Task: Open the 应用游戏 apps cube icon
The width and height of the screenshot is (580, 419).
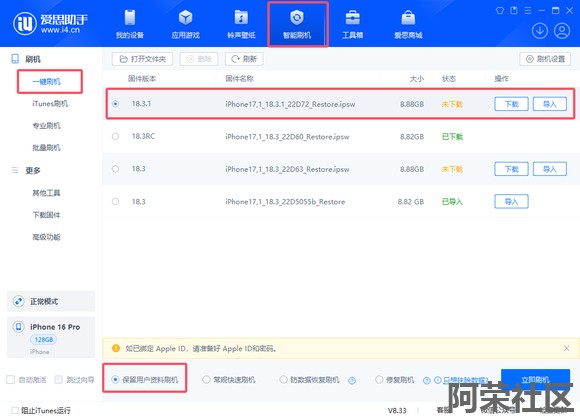Action: click(x=185, y=24)
